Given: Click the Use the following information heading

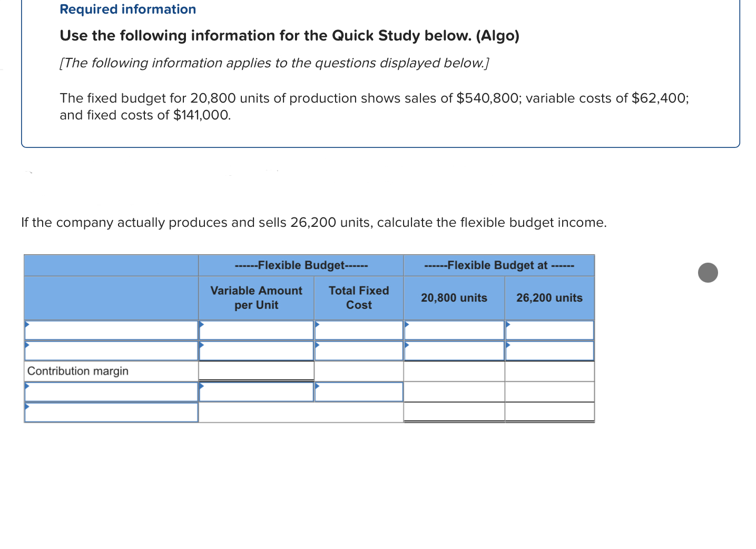Looking at the screenshot, I should coord(289,36).
